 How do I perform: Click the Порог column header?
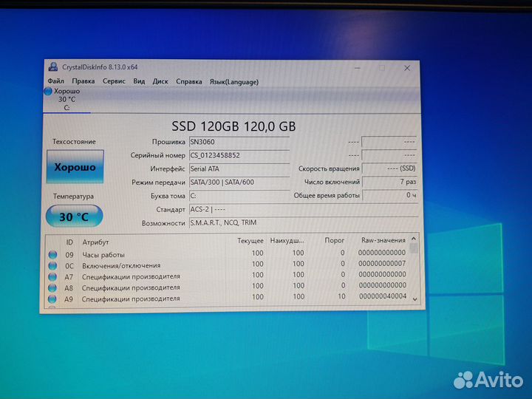pyautogui.click(x=334, y=240)
